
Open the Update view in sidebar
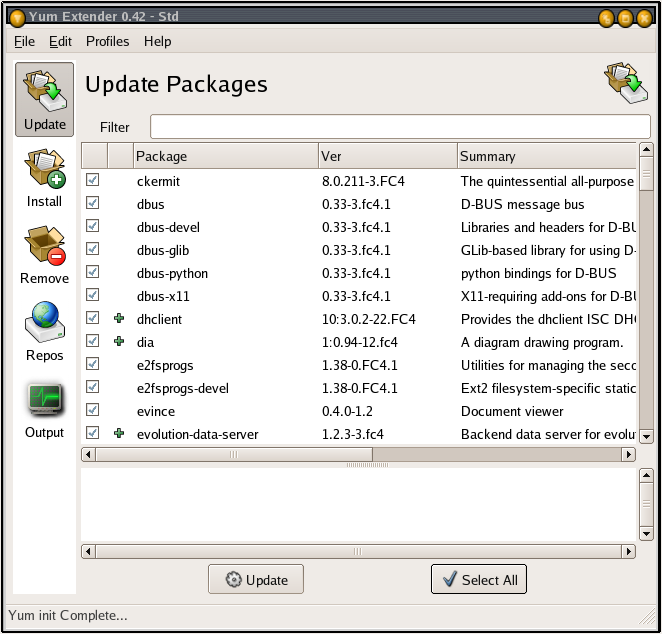44,100
